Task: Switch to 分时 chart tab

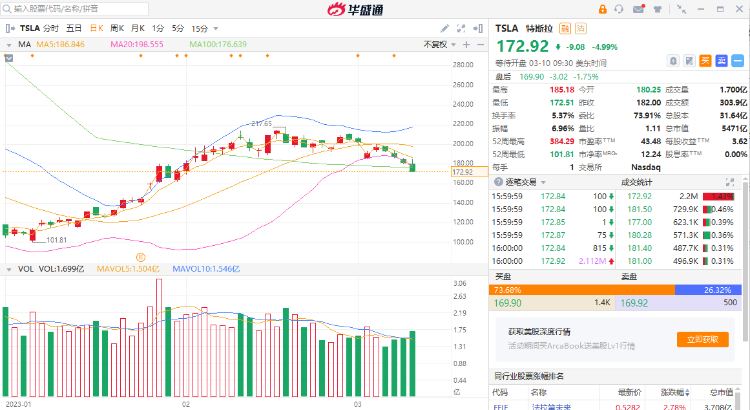Action: click(50, 29)
